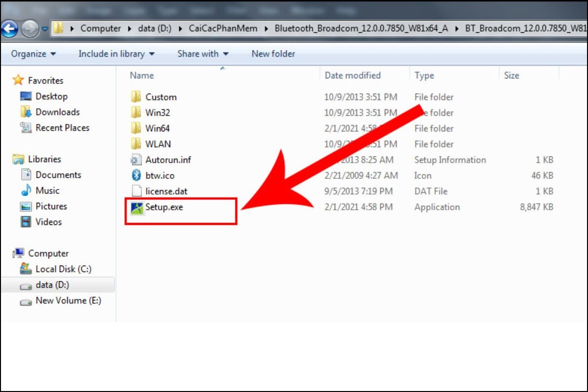Click the license.dat file name
Image resolution: width=588 pixels, height=392 pixels.
pos(167,191)
